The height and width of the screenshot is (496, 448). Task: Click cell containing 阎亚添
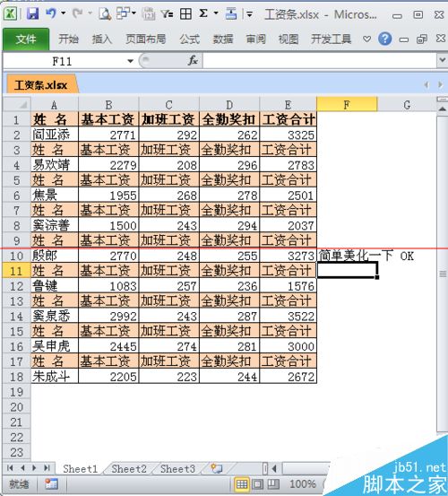coord(55,135)
